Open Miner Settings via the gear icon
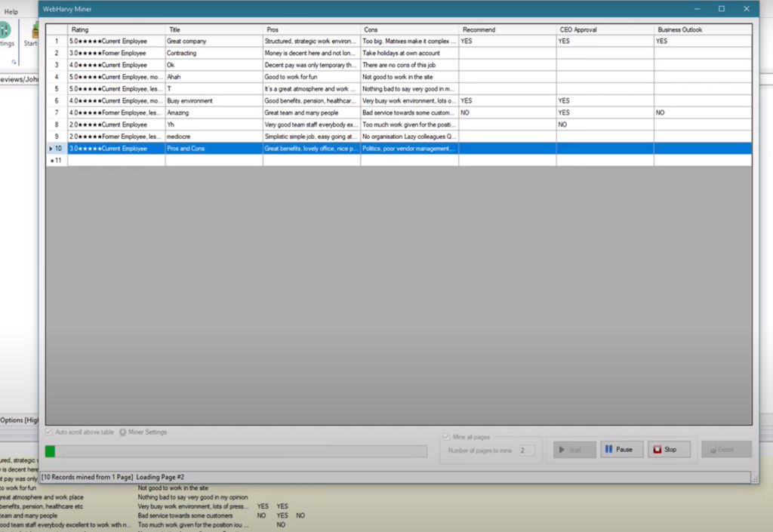This screenshot has width=773, height=532. [123, 432]
